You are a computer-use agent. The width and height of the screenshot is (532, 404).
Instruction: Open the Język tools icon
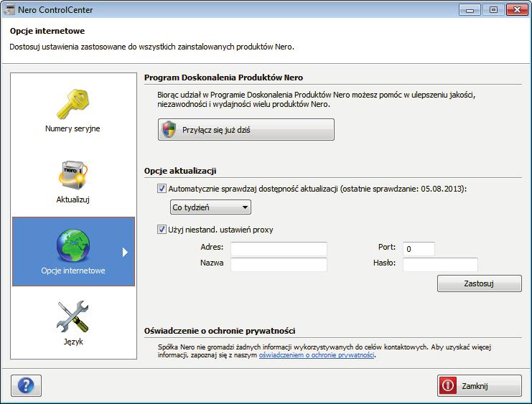[x=73, y=316]
